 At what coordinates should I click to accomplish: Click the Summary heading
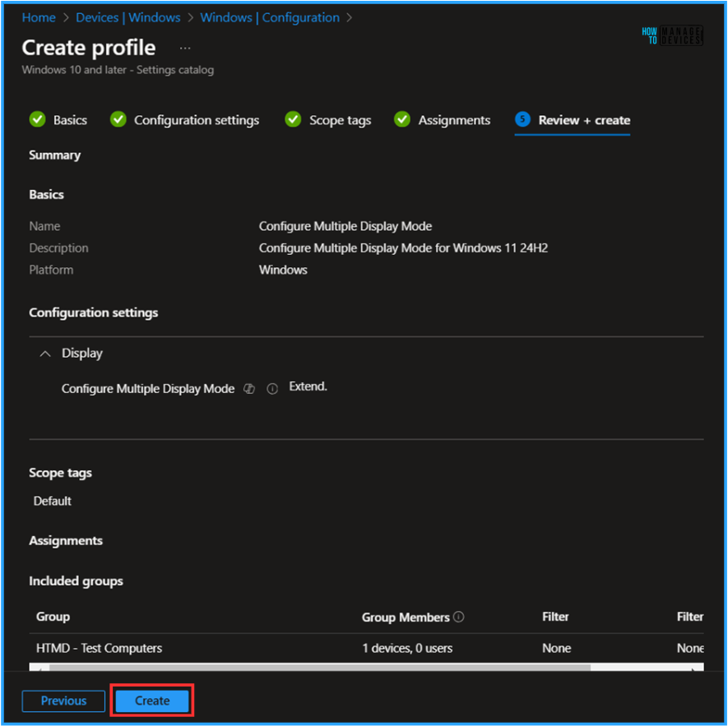pyautogui.click(x=55, y=155)
